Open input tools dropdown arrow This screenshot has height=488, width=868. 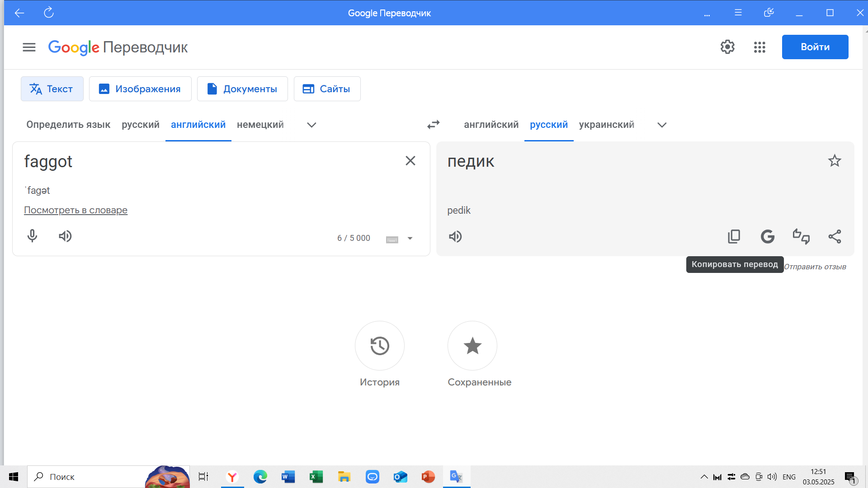410,238
